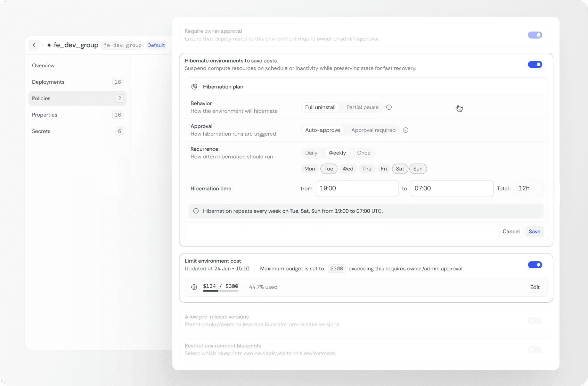The height and width of the screenshot is (386, 588).
Task: Disable the Limit environment cost switch
Action: 535,265
